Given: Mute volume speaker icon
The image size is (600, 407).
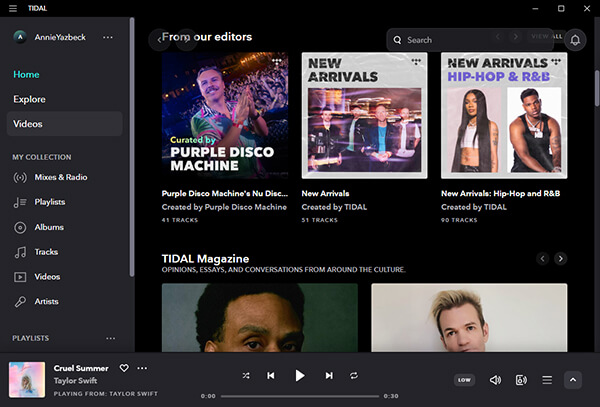Looking at the screenshot, I should point(495,380).
